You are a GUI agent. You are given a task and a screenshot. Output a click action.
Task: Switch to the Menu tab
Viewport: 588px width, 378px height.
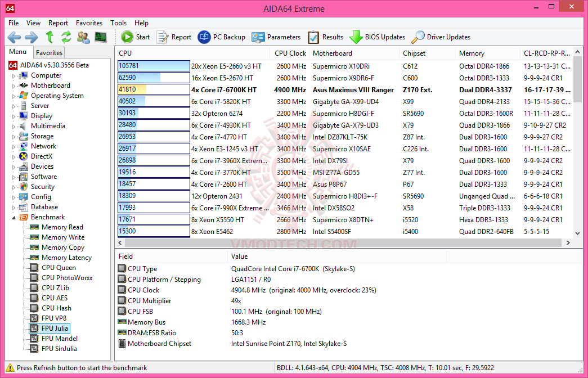(18, 52)
